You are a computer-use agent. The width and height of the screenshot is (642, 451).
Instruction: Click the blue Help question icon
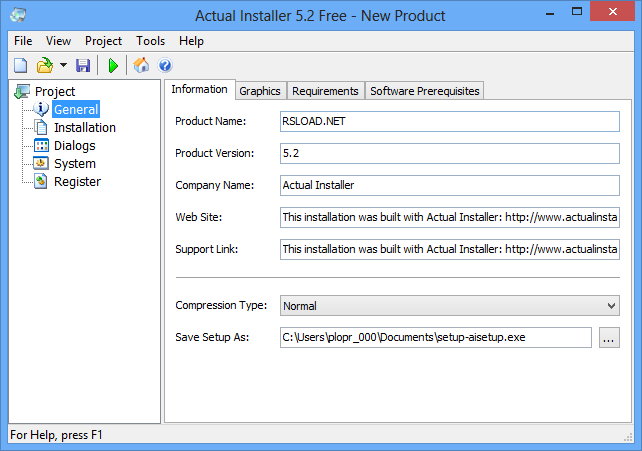point(165,65)
